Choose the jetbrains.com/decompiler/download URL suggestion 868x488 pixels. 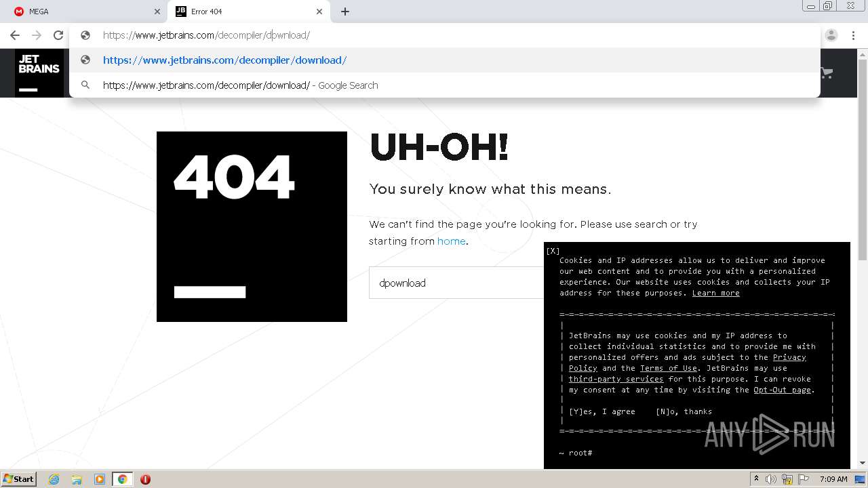[444, 60]
